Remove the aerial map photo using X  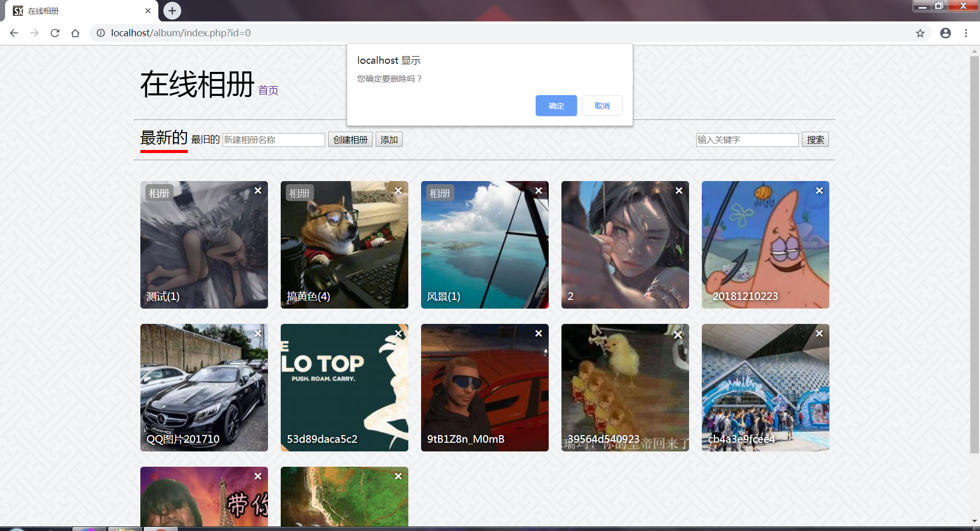[398, 476]
